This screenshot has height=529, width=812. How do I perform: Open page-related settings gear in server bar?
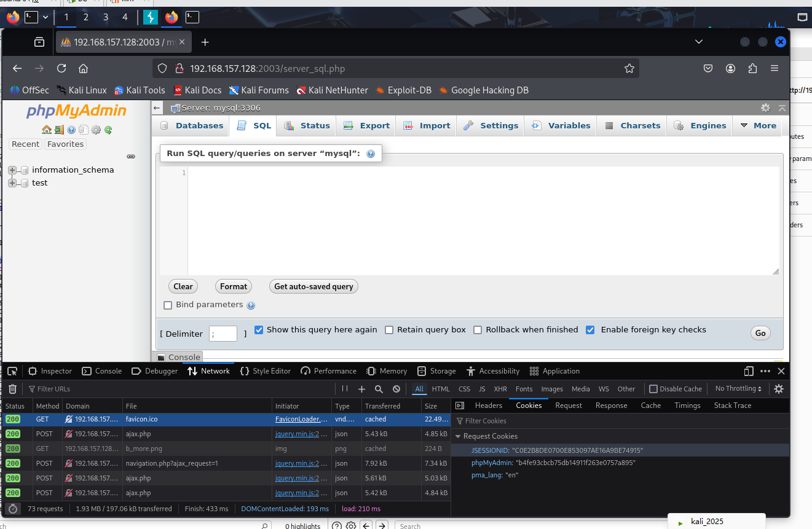765,108
